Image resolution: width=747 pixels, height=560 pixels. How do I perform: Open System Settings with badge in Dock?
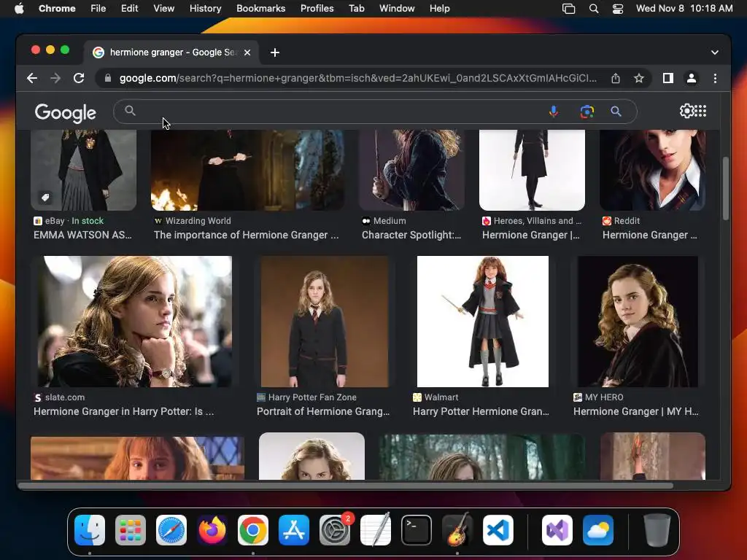(x=335, y=530)
